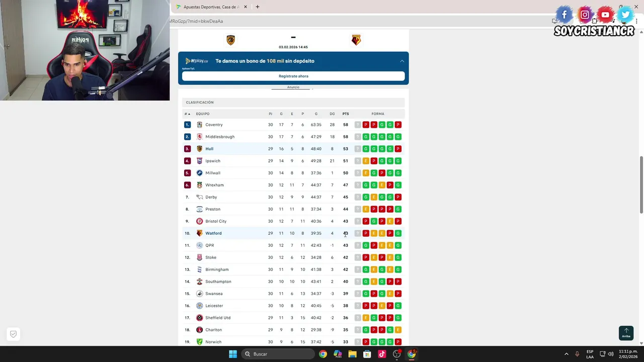Click the Hull crest in the standings table
This screenshot has width=644, height=362.
[x=200, y=149]
